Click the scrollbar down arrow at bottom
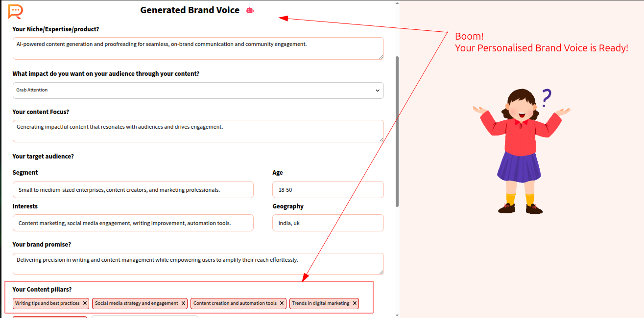644x318 pixels. click(x=397, y=315)
